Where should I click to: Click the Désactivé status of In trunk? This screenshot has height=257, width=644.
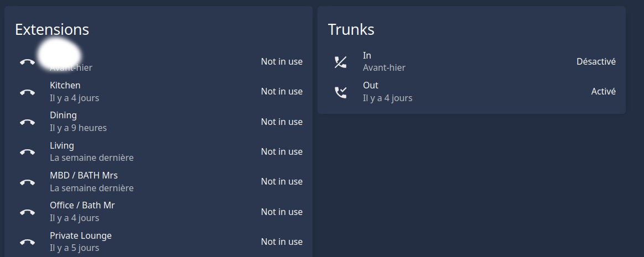pos(596,62)
